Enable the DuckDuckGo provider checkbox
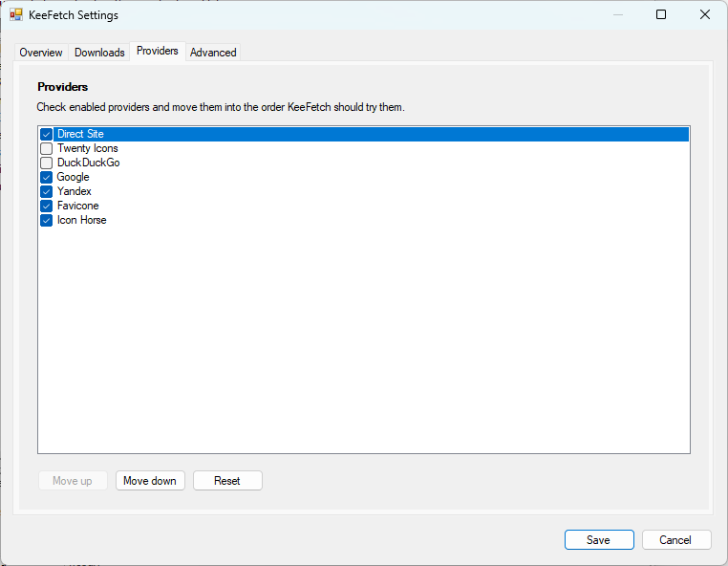Image resolution: width=728 pixels, height=566 pixels. [46, 163]
